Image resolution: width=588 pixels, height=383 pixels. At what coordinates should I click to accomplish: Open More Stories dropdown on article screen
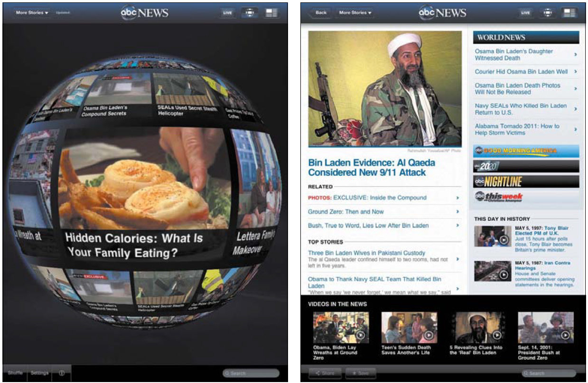[x=355, y=13]
